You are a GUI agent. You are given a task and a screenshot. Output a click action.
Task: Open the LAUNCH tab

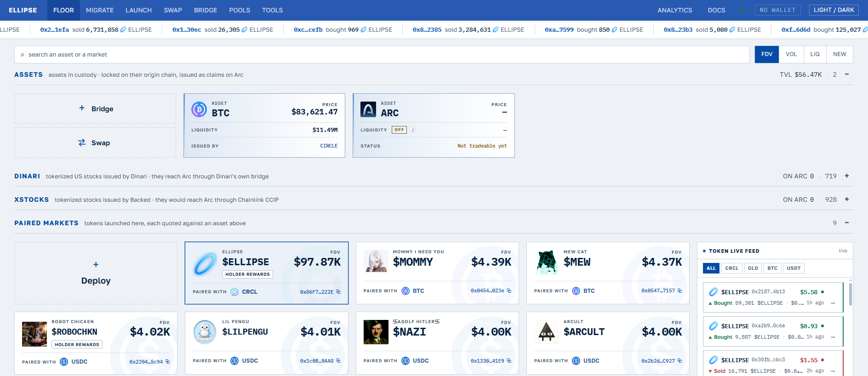[138, 10]
